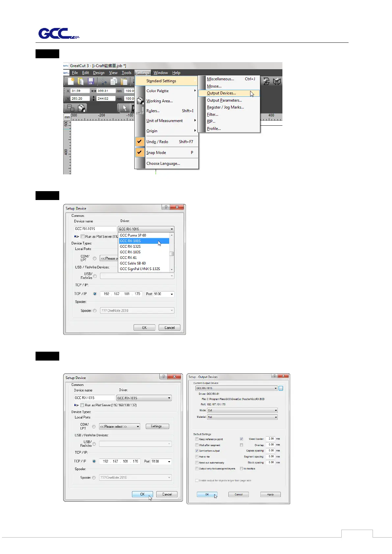Open the Tools menu

[x=126, y=73]
